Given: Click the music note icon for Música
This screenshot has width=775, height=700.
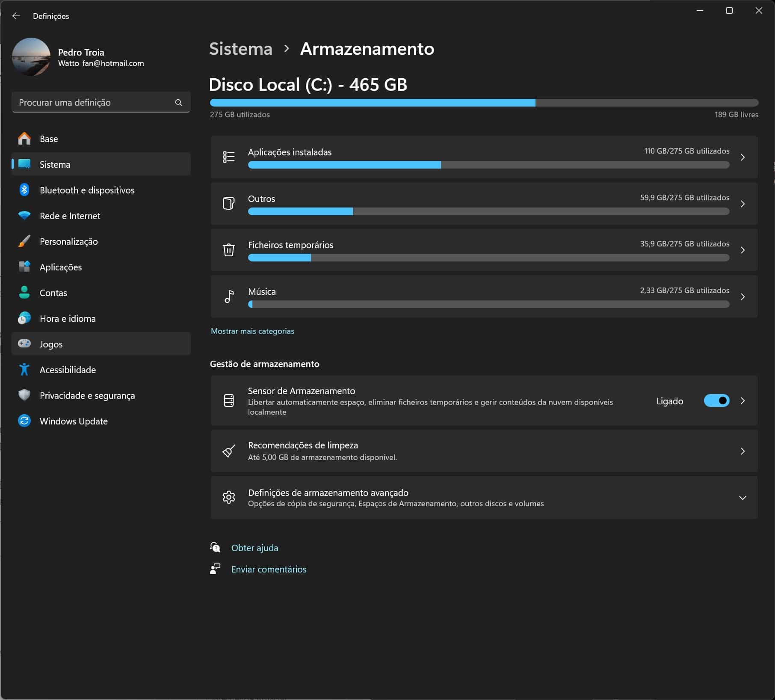Looking at the screenshot, I should pyautogui.click(x=229, y=297).
